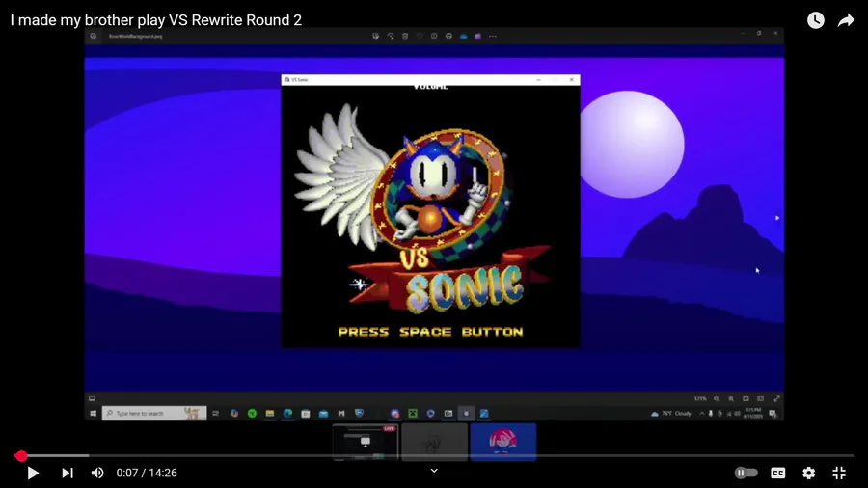The height and width of the screenshot is (488, 868).
Task: Click the Photos edit image icon
Action: [376, 36]
